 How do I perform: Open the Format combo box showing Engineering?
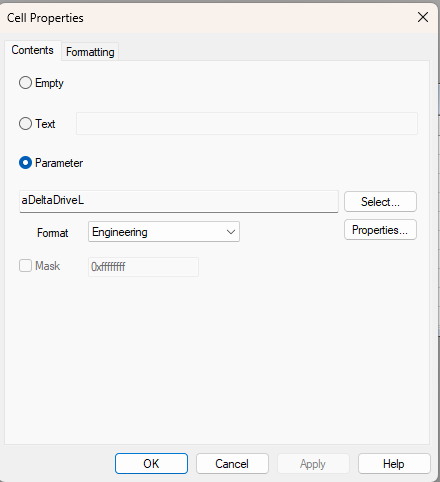[164, 232]
